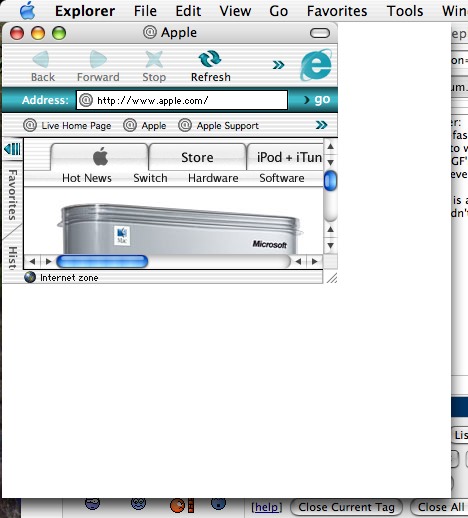The height and width of the screenshot is (518, 468).
Task: Click the page proxy icon in title bar
Action: [150, 32]
